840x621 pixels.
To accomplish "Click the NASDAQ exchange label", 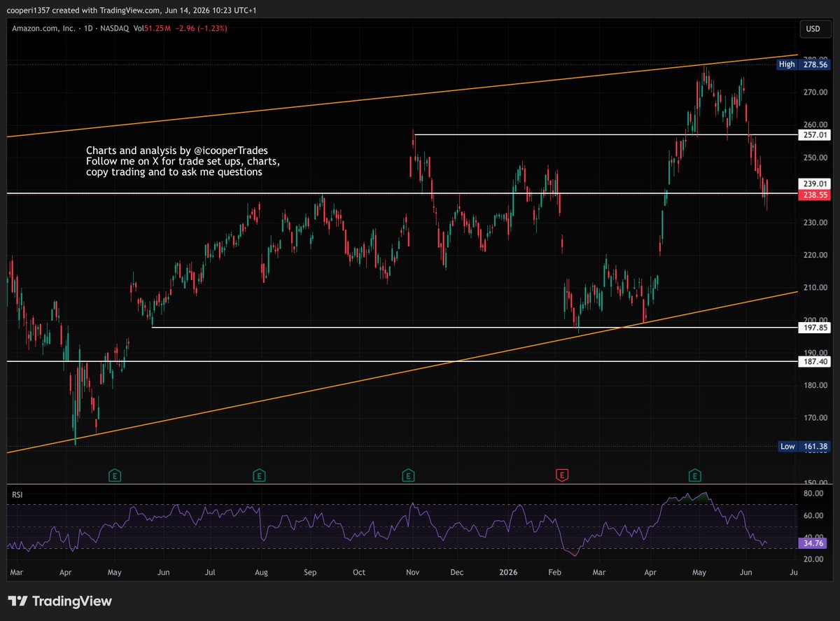I will (113, 28).
